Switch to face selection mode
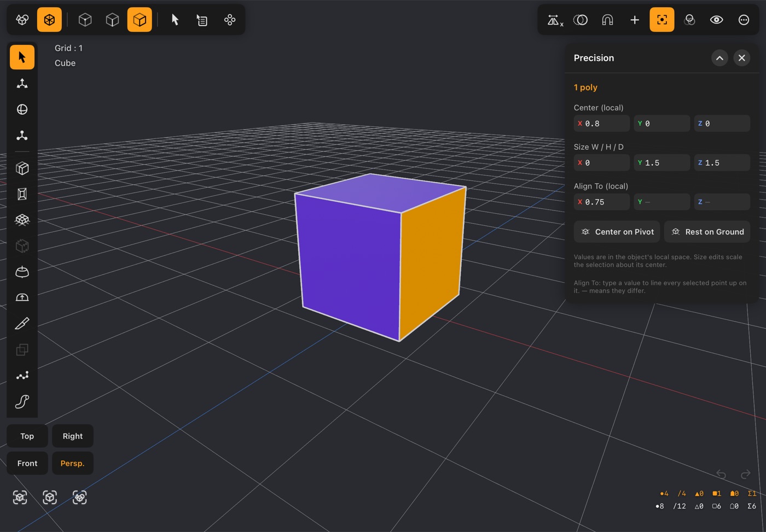Image resolution: width=766 pixels, height=532 pixels. [x=140, y=20]
